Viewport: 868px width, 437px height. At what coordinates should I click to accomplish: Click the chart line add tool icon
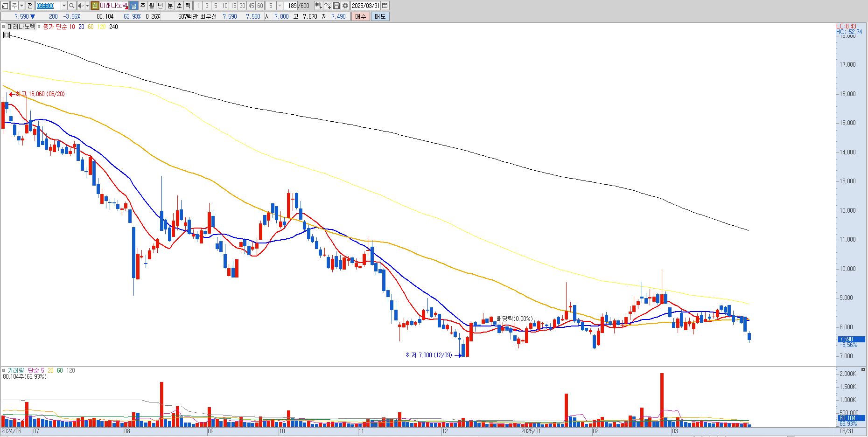[327, 6]
